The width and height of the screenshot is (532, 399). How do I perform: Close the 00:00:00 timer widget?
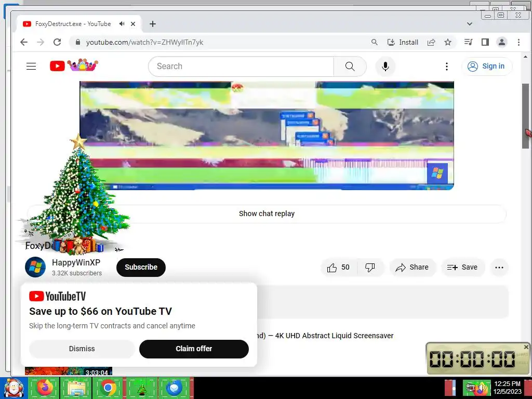[526, 347]
